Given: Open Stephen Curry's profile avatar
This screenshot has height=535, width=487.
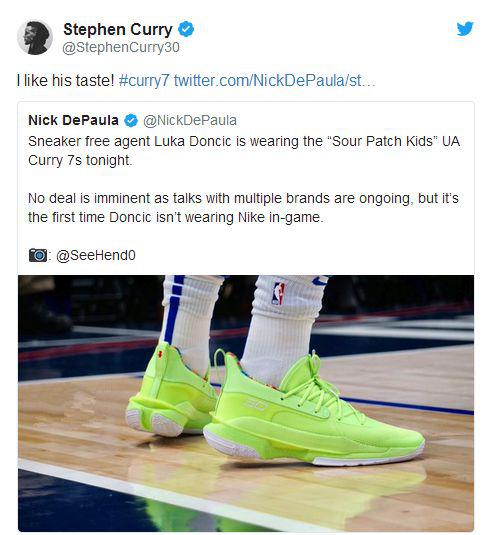Looking at the screenshot, I should [x=35, y=37].
